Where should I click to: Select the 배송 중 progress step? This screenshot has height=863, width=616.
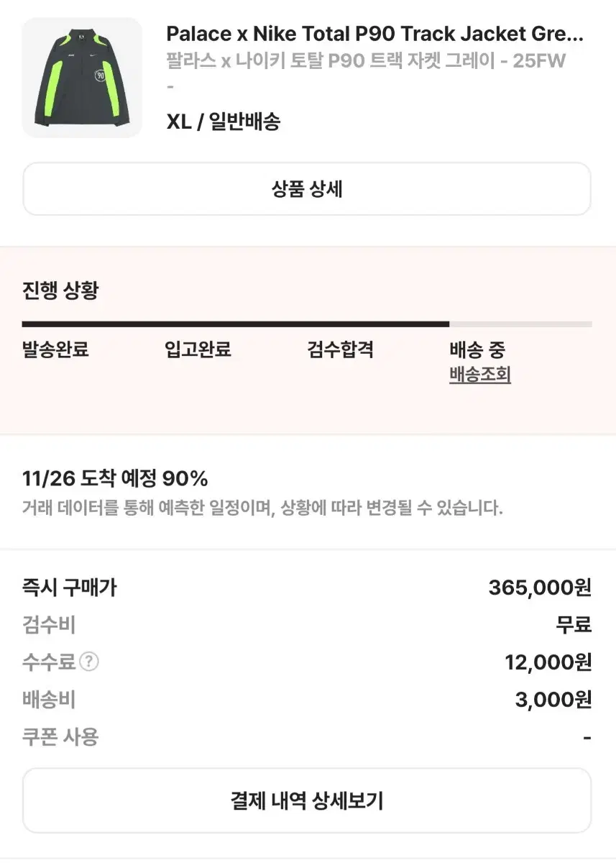477,350
